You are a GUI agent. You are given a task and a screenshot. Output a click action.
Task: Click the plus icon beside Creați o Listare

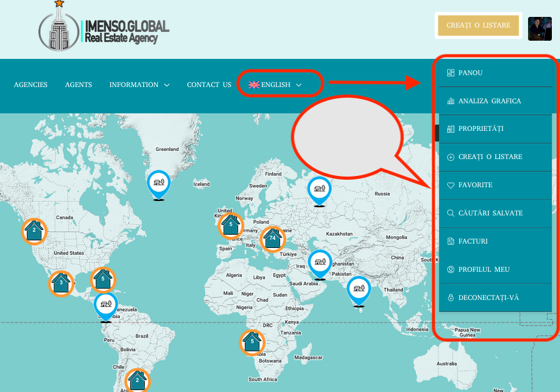451,157
